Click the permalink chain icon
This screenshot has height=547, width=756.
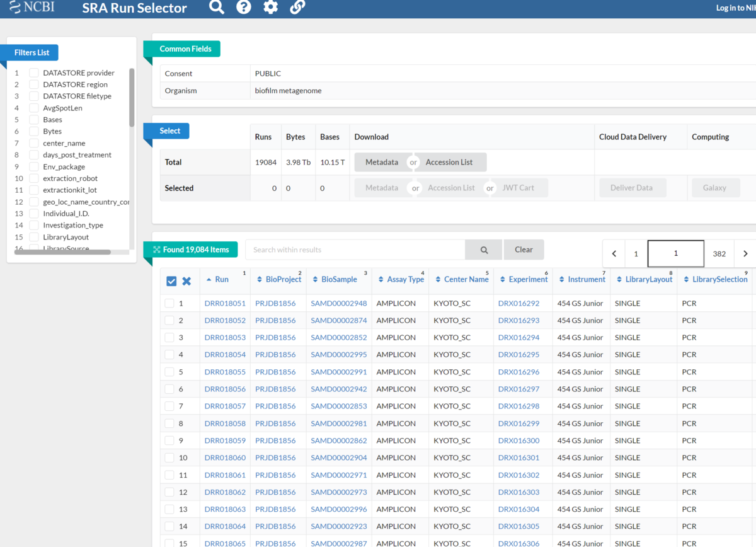(297, 8)
